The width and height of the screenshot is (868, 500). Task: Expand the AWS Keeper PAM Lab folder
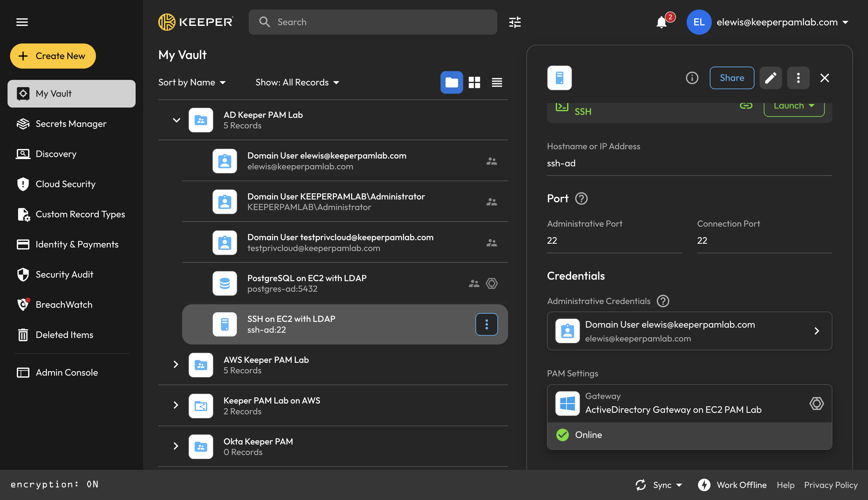(176, 364)
